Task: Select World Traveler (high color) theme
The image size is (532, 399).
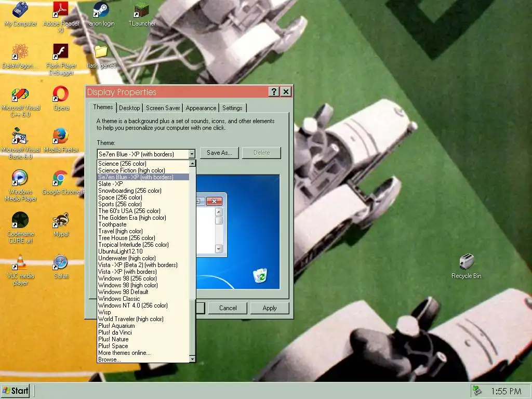Action: tap(143, 320)
